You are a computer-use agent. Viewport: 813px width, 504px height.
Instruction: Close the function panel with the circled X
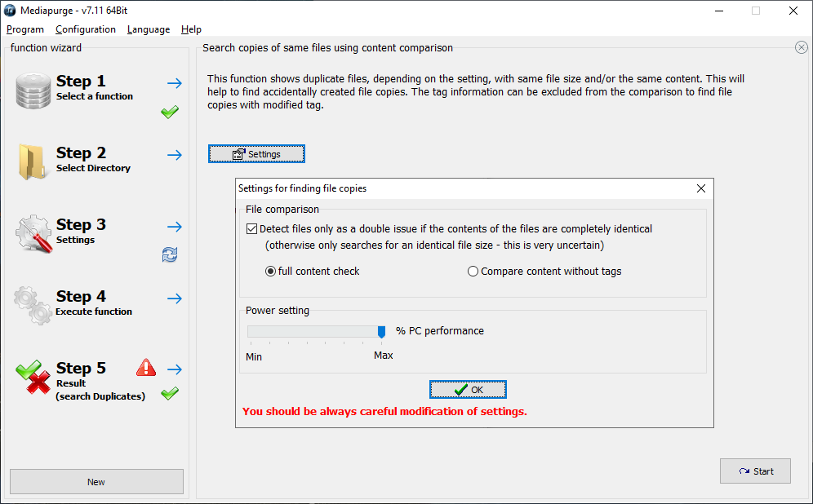pyautogui.click(x=801, y=47)
